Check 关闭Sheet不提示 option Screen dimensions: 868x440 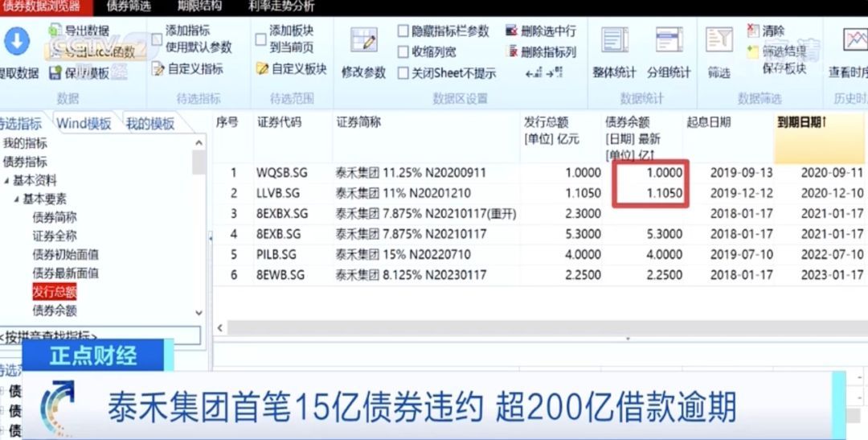click(403, 73)
